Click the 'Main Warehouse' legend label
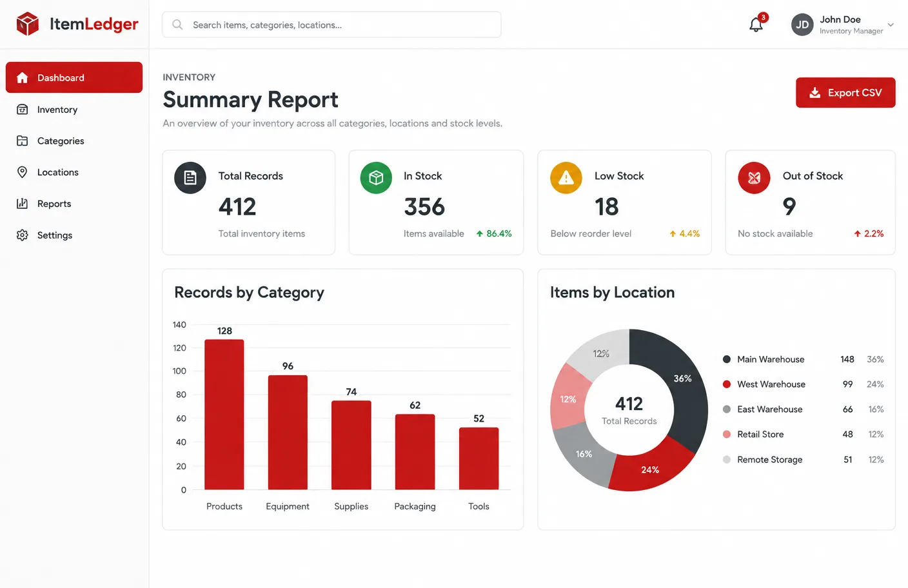The width and height of the screenshot is (908, 588). (771, 359)
